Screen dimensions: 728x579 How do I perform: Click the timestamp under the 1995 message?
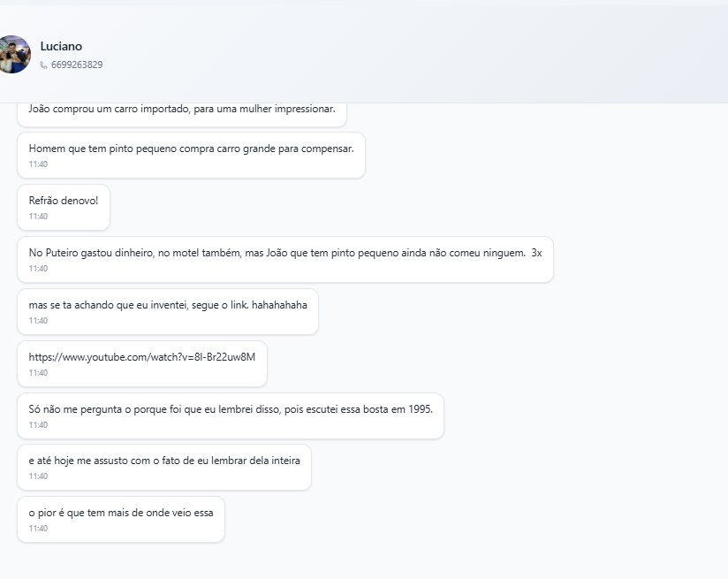38,425
